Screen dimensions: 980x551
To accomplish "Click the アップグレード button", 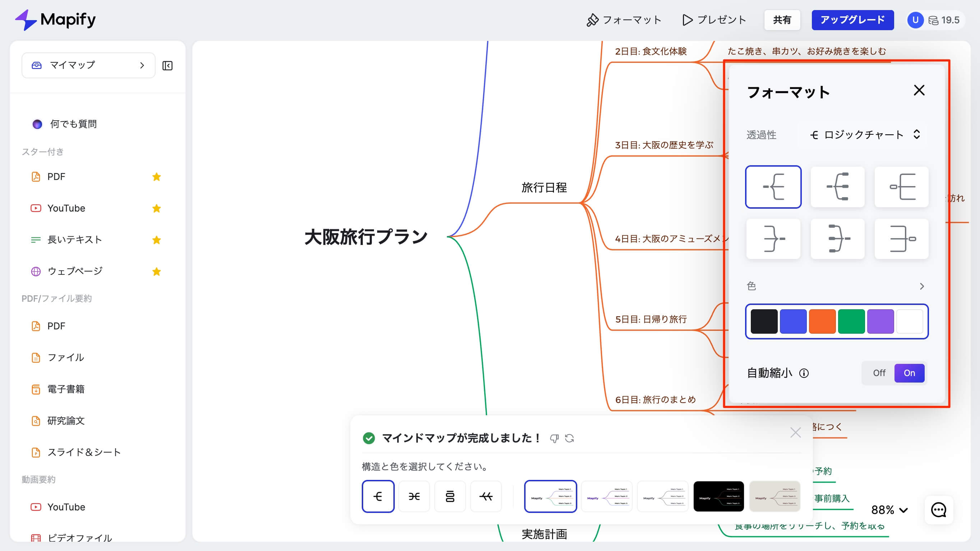I will pyautogui.click(x=852, y=20).
